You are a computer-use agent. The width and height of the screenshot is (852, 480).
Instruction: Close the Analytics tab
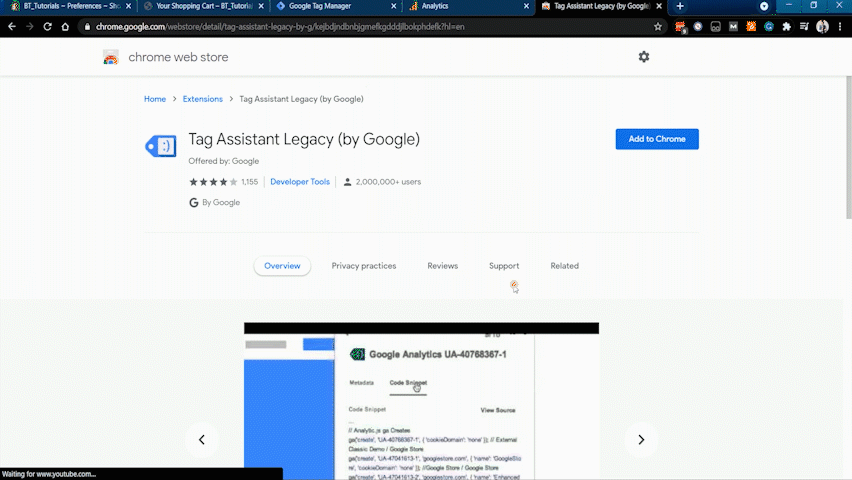[x=526, y=6]
